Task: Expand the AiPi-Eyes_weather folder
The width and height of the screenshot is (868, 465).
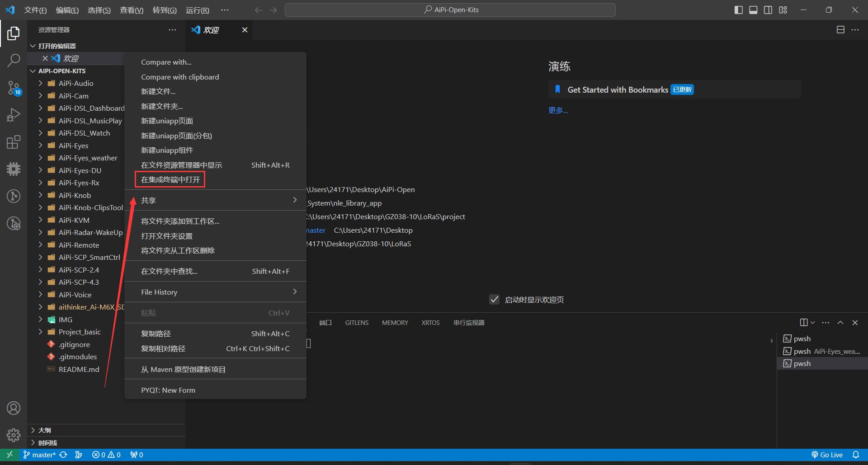Action: [40, 158]
